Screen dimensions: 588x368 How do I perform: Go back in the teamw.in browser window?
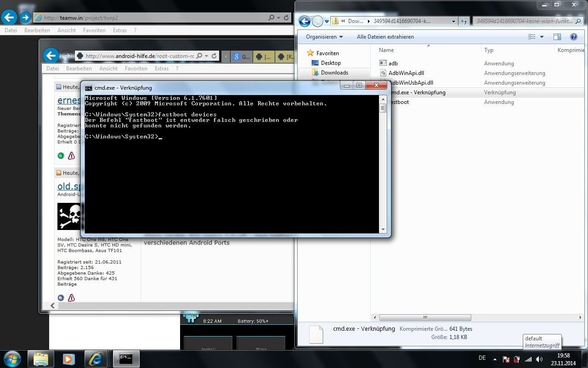[x=9, y=17]
